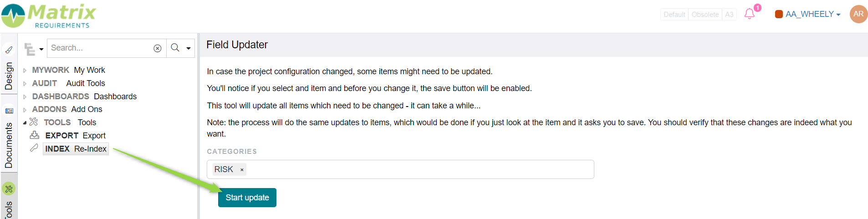Viewport: 868px width, 219px height.
Task: Click the Matrix Requirements logo
Action: coord(49,16)
